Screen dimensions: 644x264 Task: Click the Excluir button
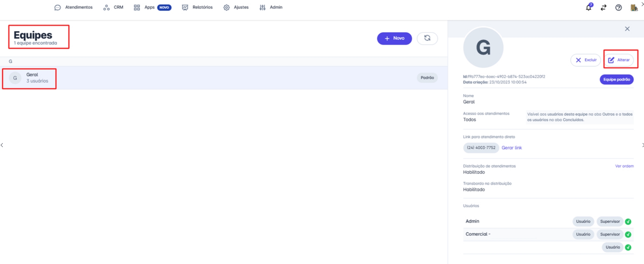click(x=586, y=60)
